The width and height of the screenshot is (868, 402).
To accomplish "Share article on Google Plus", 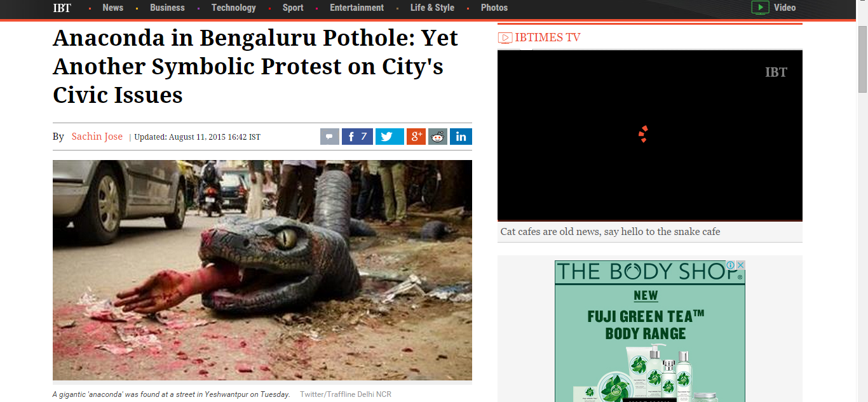I will coord(416,137).
